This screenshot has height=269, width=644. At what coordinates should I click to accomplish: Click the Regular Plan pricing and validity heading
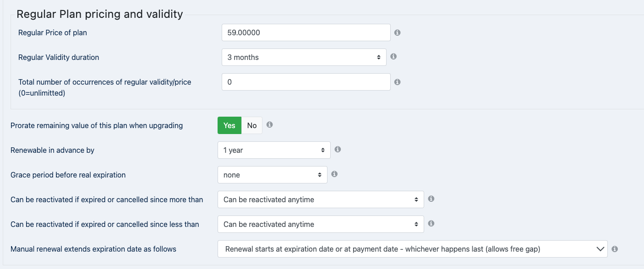coord(100,14)
